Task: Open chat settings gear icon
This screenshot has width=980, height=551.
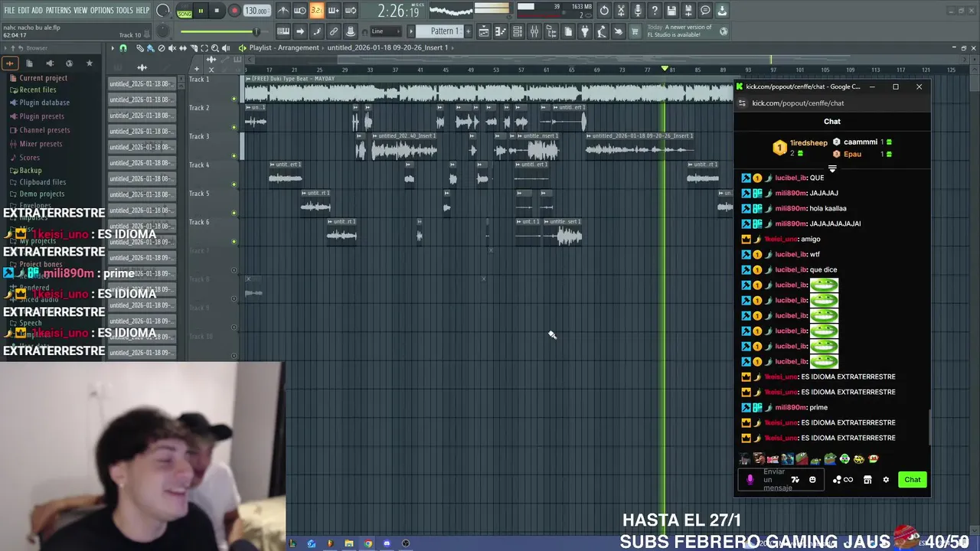Action: 886,480
